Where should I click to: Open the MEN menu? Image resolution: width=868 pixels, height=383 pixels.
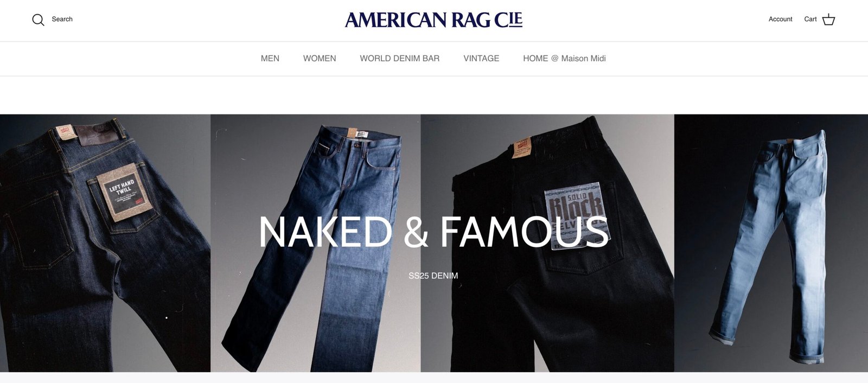270,59
